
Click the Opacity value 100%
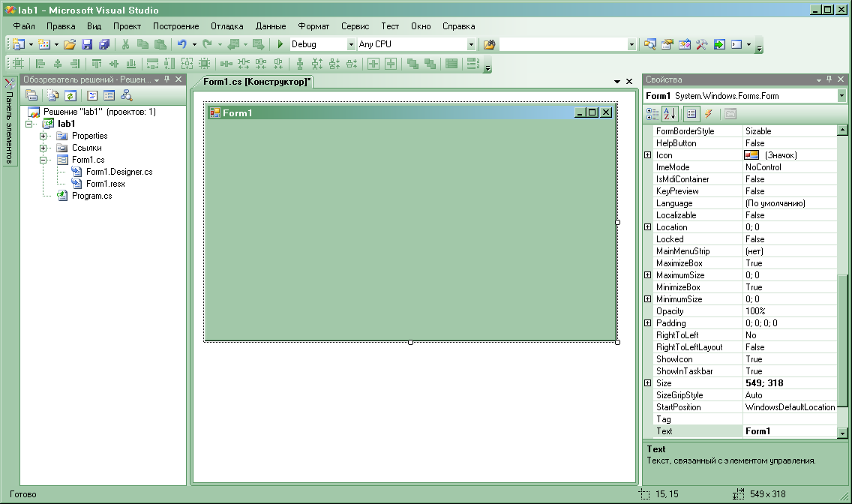(790, 311)
